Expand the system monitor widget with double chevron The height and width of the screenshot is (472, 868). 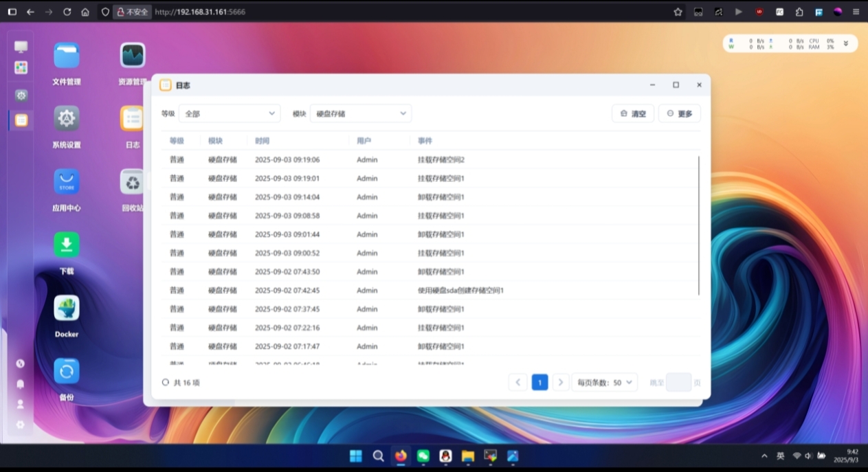(x=846, y=43)
